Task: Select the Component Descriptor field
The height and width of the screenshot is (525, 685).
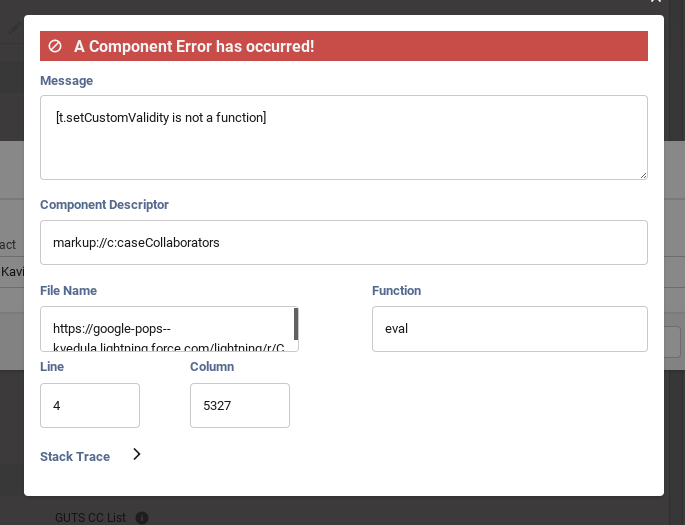Action: [x=343, y=242]
